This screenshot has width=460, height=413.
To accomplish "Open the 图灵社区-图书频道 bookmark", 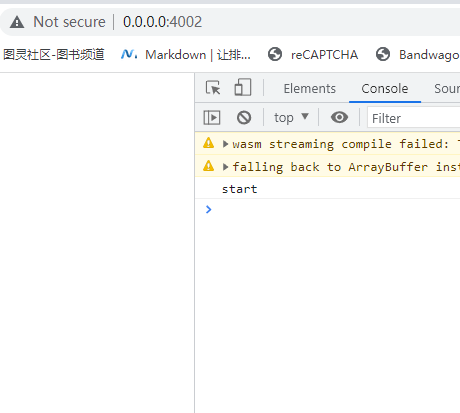I will pyautogui.click(x=54, y=54).
